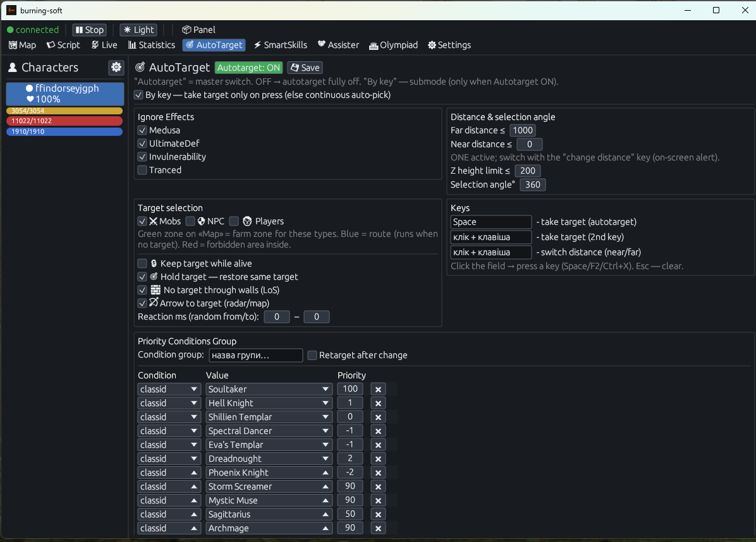The height and width of the screenshot is (542, 756).
Task: Click the green connected status dot
Action: click(x=10, y=30)
